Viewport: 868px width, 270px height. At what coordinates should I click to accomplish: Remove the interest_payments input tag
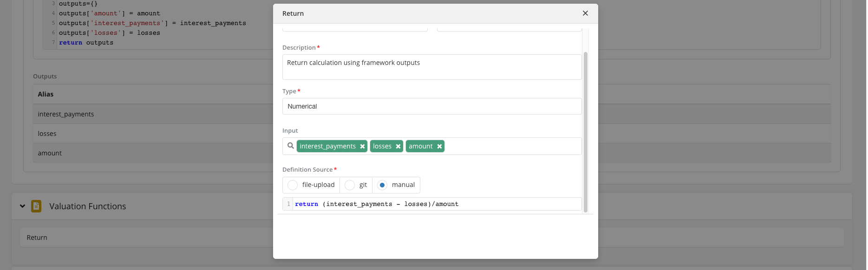(362, 147)
